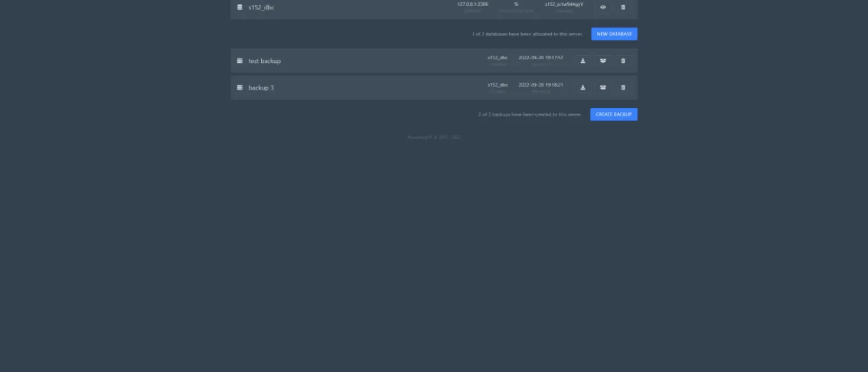This screenshot has width=868, height=372.
Task: Delete backup 3 via trash icon
Action: point(623,87)
